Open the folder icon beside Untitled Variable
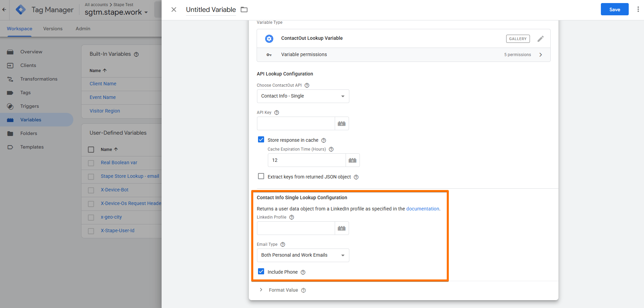The image size is (644, 308). [244, 10]
